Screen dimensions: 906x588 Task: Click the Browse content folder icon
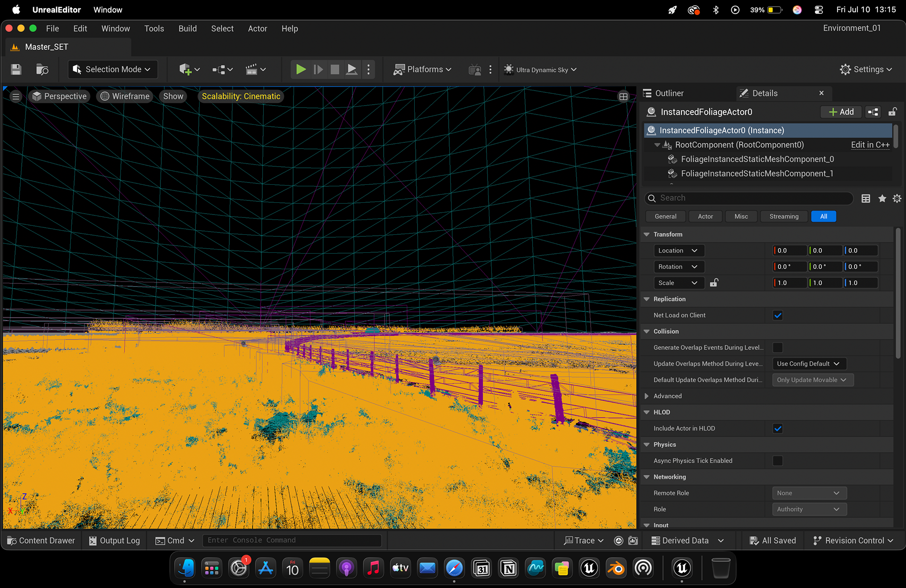[x=42, y=69]
